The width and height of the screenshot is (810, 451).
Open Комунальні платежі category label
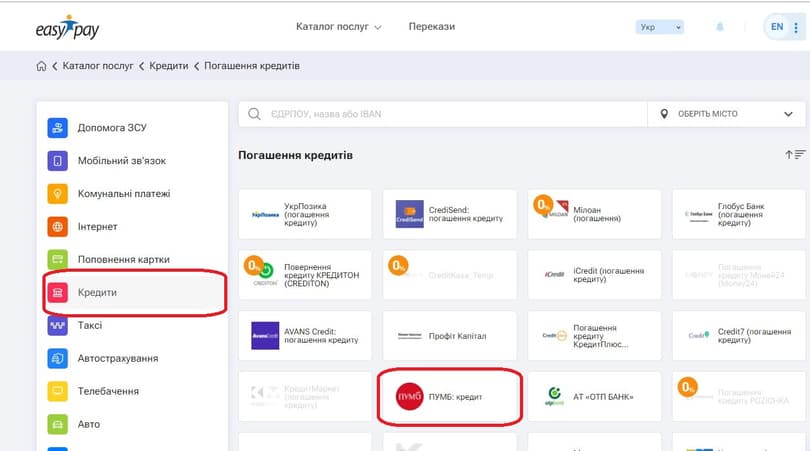pyautogui.click(x=124, y=194)
